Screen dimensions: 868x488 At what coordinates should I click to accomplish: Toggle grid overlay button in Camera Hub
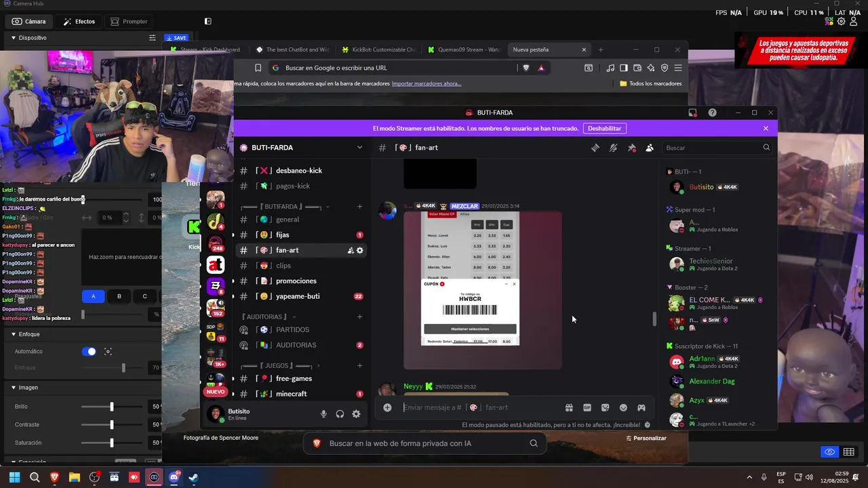click(848, 452)
